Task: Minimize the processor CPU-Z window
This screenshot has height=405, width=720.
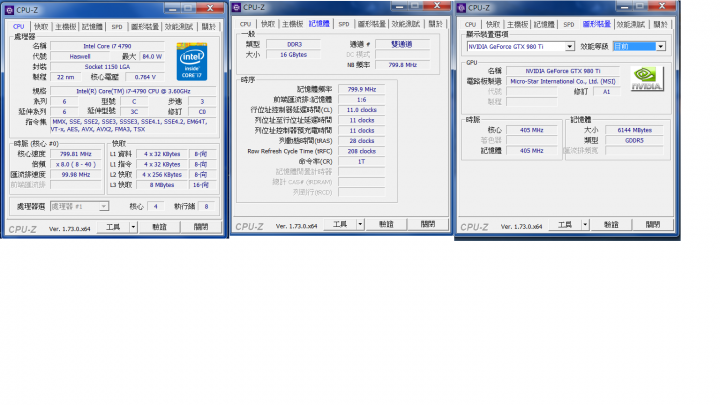Action: pos(172,8)
